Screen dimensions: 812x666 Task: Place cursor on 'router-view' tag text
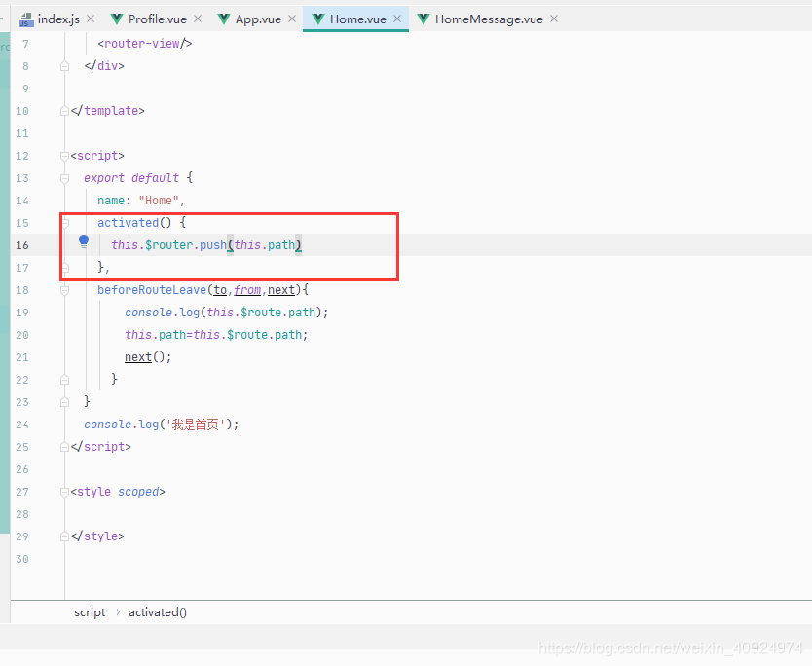coord(142,44)
